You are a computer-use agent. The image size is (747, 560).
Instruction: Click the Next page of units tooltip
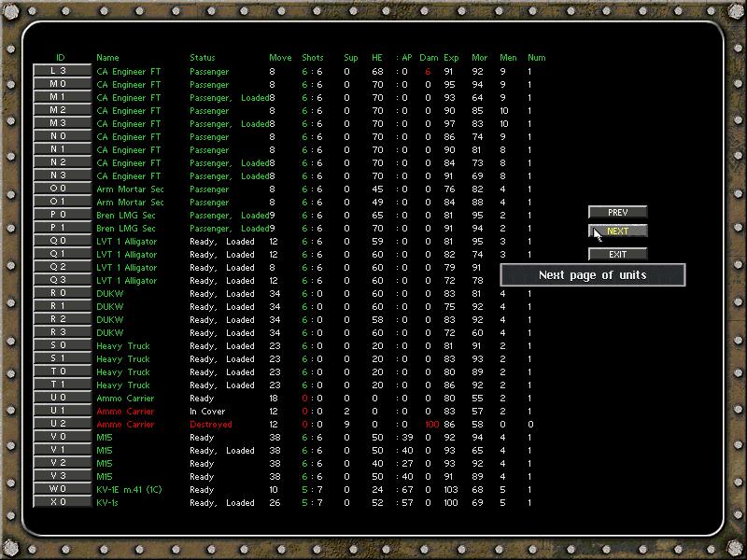point(593,274)
